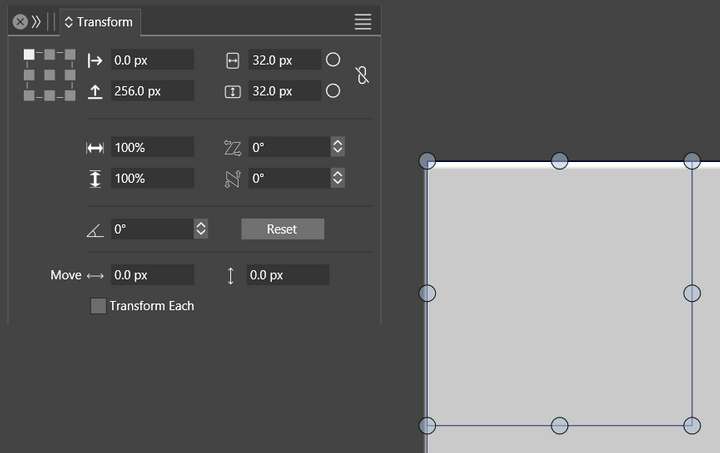Click the Reset button

point(283,229)
